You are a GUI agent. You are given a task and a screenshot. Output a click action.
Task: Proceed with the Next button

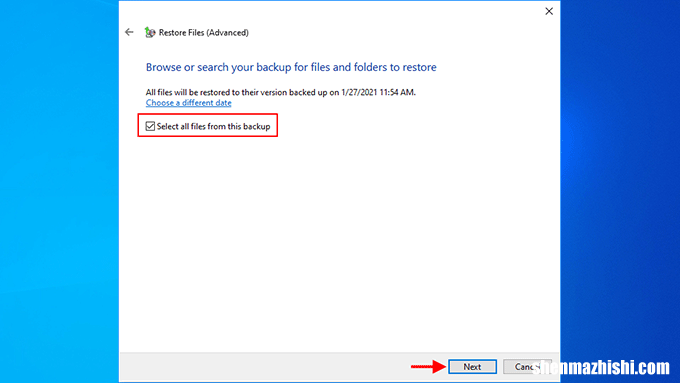472,367
